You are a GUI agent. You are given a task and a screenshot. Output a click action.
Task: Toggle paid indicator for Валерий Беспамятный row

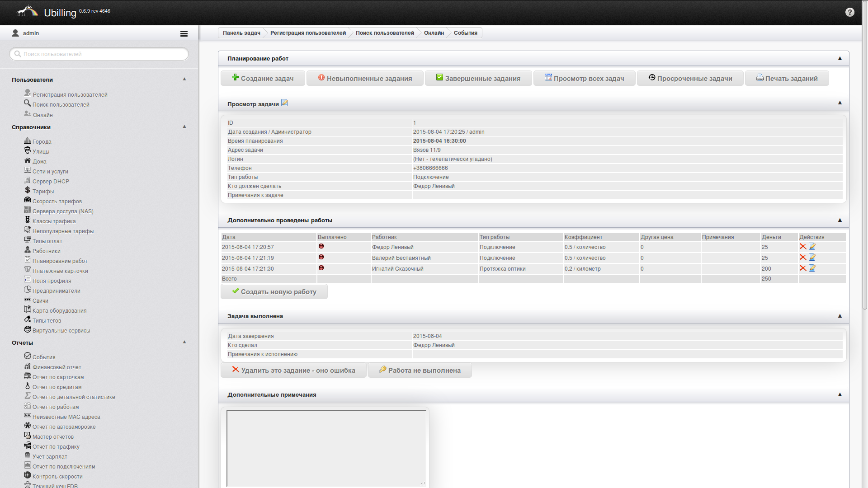tap(321, 257)
